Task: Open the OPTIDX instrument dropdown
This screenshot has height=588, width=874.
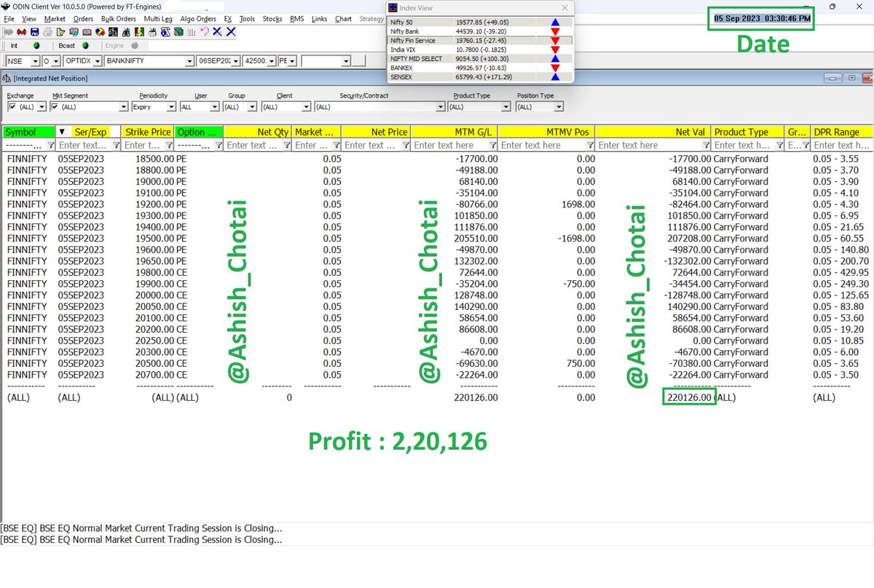Action: (x=97, y=61)
